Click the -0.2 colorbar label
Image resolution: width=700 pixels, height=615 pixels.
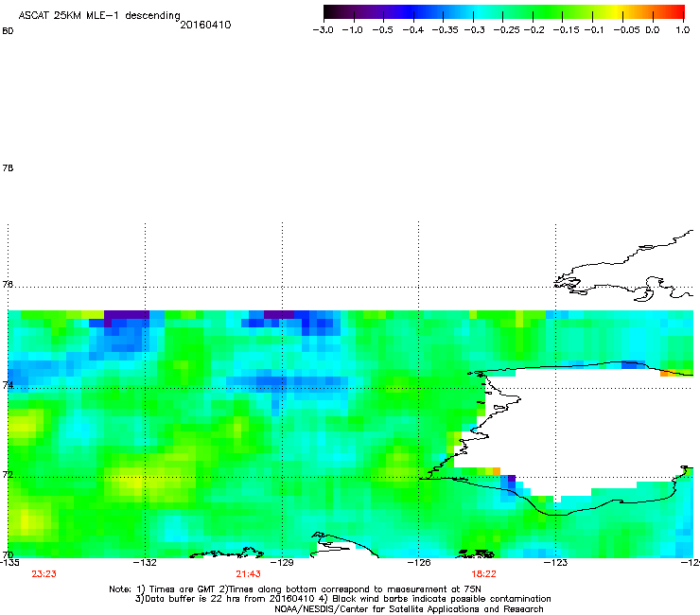(x=534, y=30)
